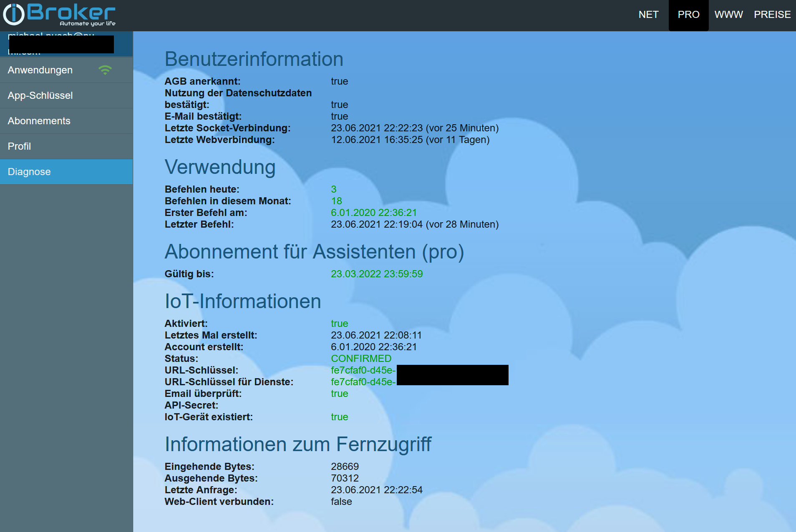Click the ioBroker logo
The height and width of the screenshot is (532, 796).
point(59,14)
